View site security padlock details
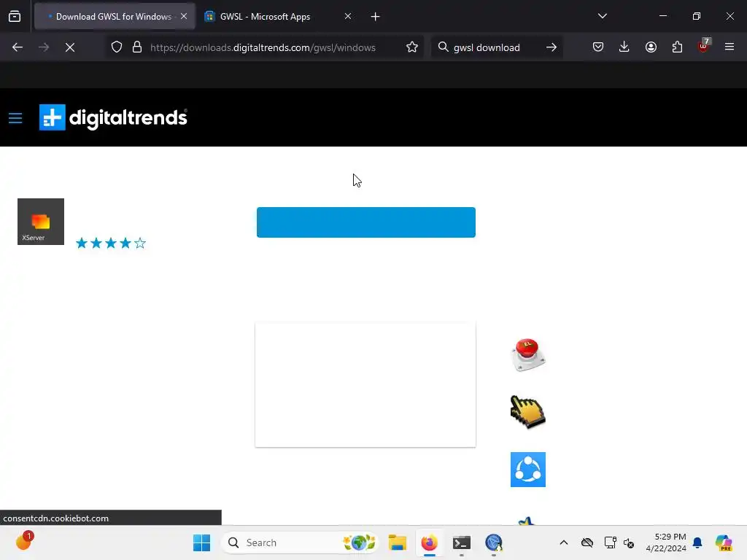Image resolution: width=747 pixels, height=560 pixels. 137,47
